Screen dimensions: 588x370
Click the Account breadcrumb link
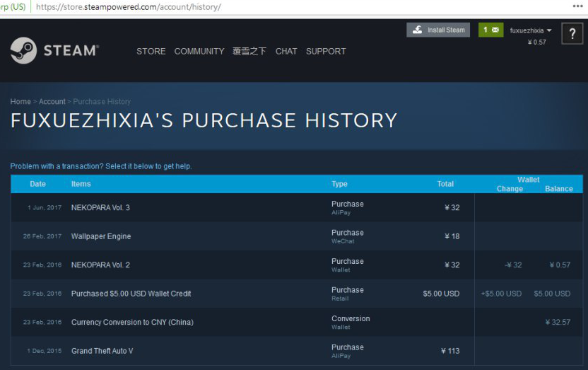(52, 102)
